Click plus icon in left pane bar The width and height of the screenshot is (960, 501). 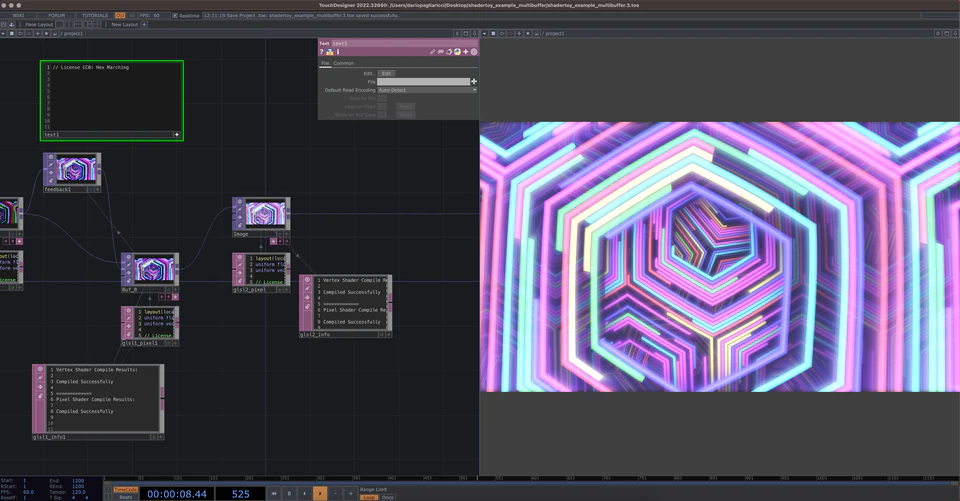(38, 34)
